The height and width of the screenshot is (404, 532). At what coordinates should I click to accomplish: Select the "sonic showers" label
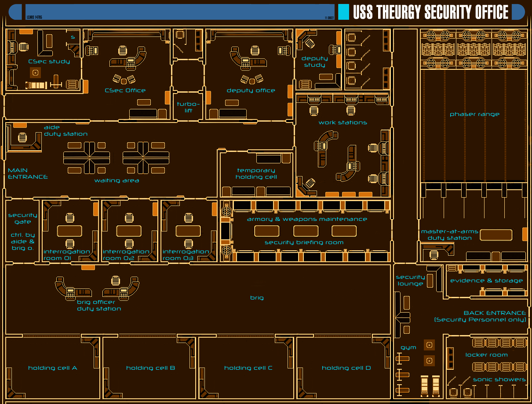[499, 379]
